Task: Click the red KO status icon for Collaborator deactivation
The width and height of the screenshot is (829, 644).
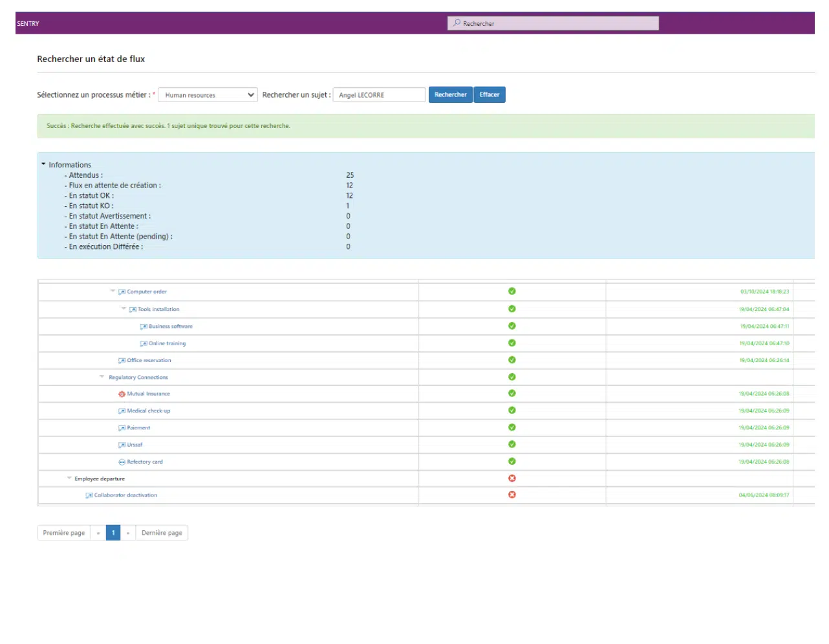Action: 511,495
